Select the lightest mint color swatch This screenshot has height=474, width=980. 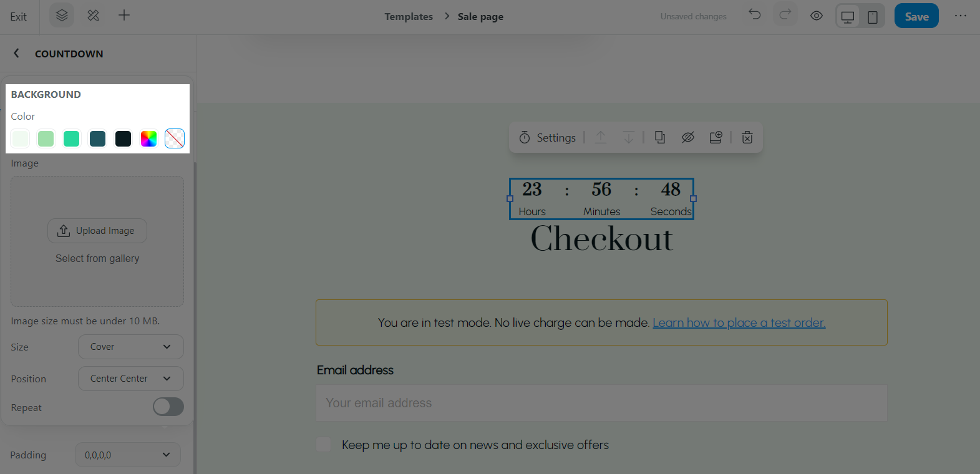tap(21, 138)
